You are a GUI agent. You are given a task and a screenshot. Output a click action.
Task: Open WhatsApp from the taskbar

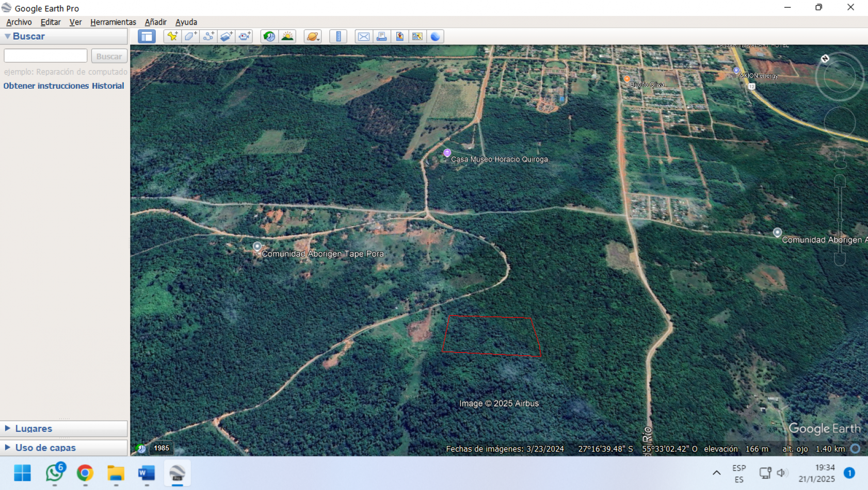55,473
